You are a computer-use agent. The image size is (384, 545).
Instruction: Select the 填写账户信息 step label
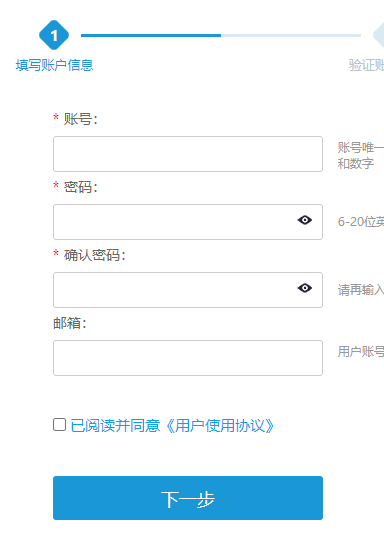[55, 65]
